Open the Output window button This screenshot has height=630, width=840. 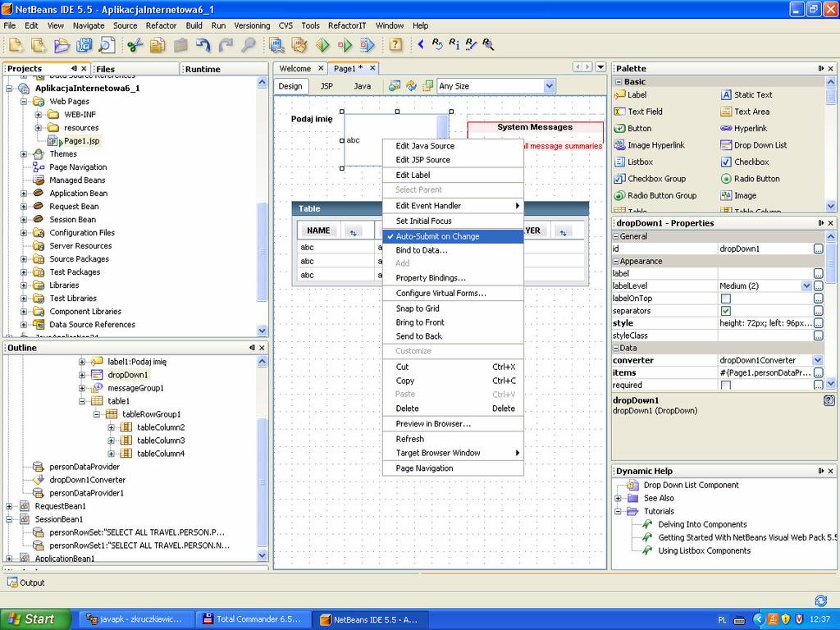[x=26, y=582]
